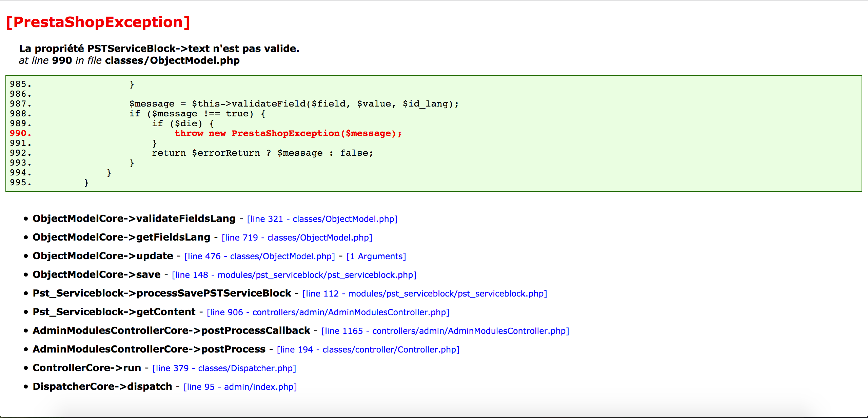This screenshot has height=418, width=868.
Task: Open line 112 pst_serviceblock.php link
Action: (425, 294)
